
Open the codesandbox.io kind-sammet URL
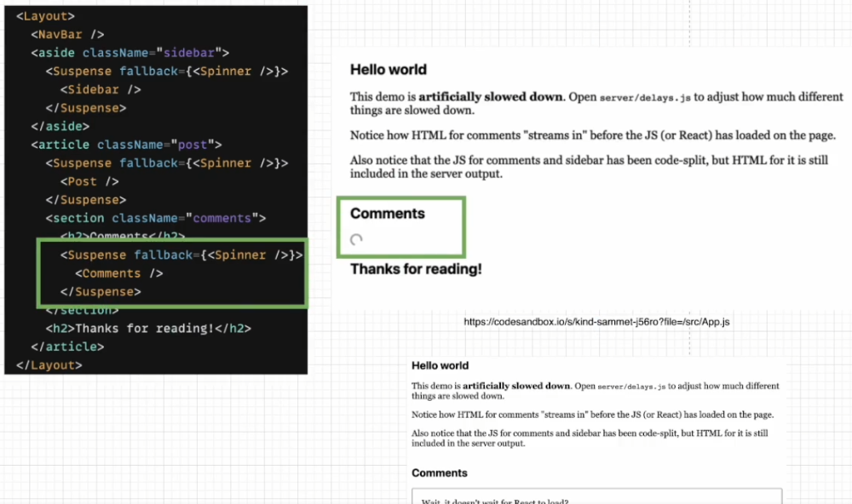[596, 322]
